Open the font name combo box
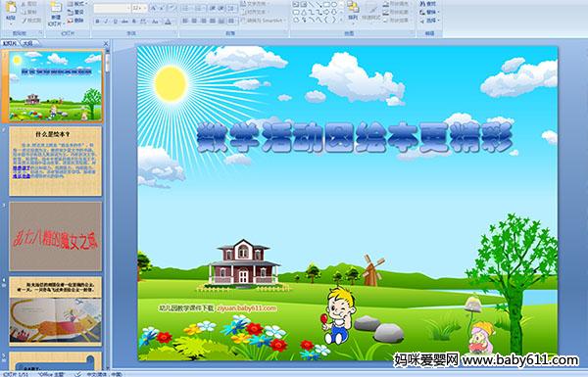The image size is (588, 377). pos(112,8)
